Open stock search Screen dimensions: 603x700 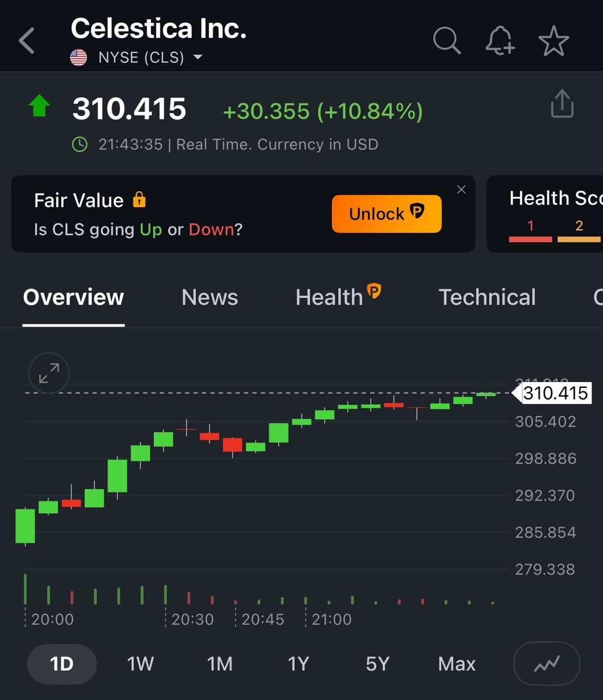tap(447, 41)
